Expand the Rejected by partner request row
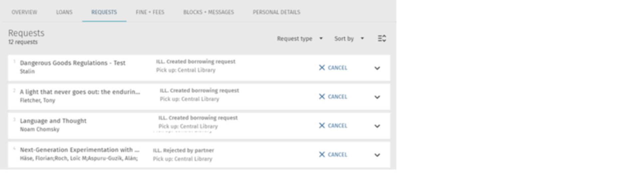This screenshot has width=644, height=182. (x=377, y=155)
